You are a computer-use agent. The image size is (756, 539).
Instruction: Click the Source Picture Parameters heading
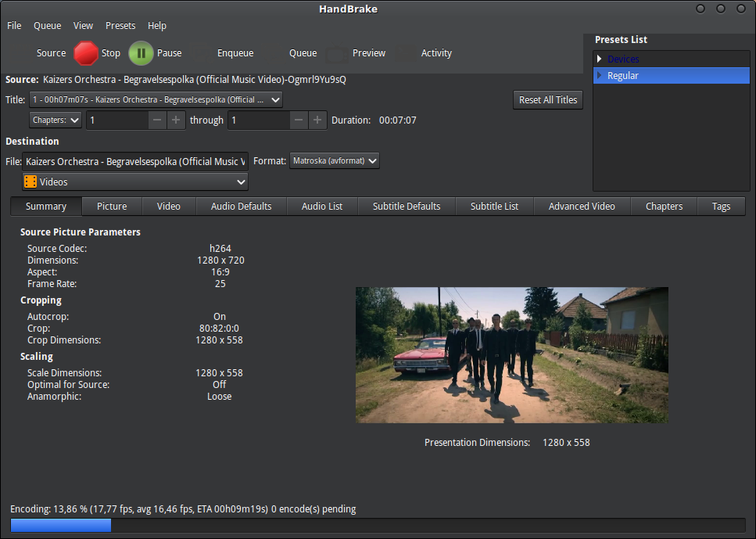pyautogui.click(x=81, y=232)
